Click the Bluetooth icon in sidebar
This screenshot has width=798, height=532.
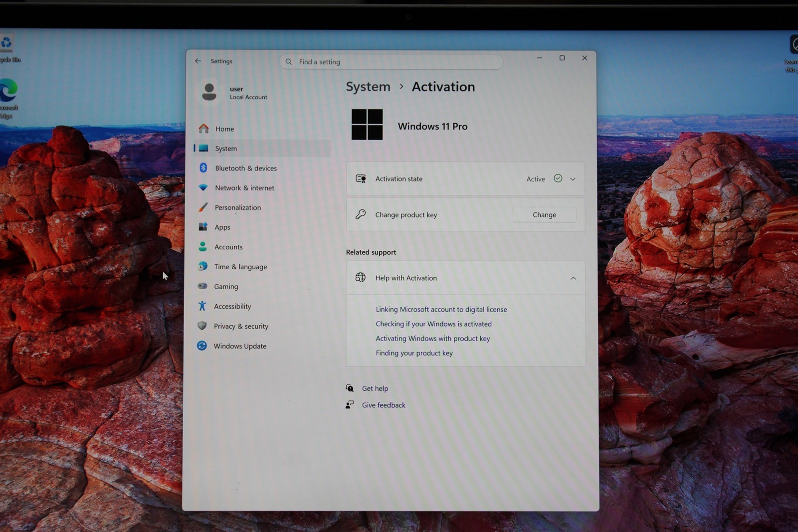pyautogui.click(x=203, y=168)
